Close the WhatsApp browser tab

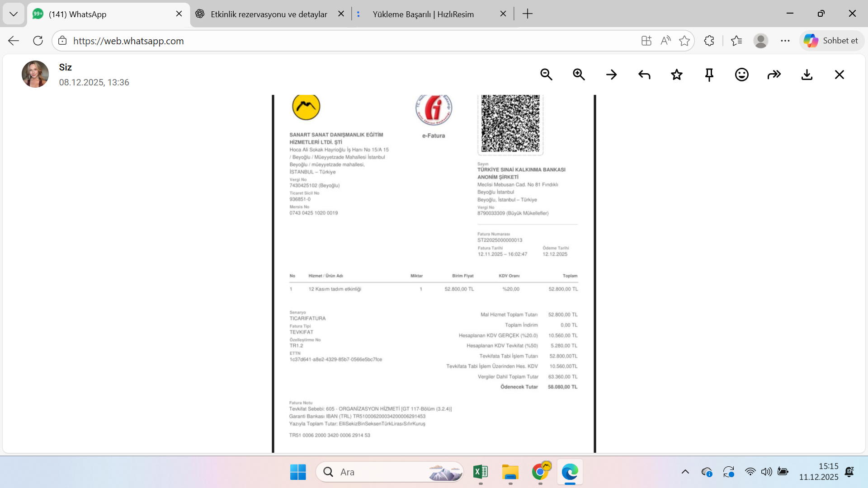pos(179,14)
